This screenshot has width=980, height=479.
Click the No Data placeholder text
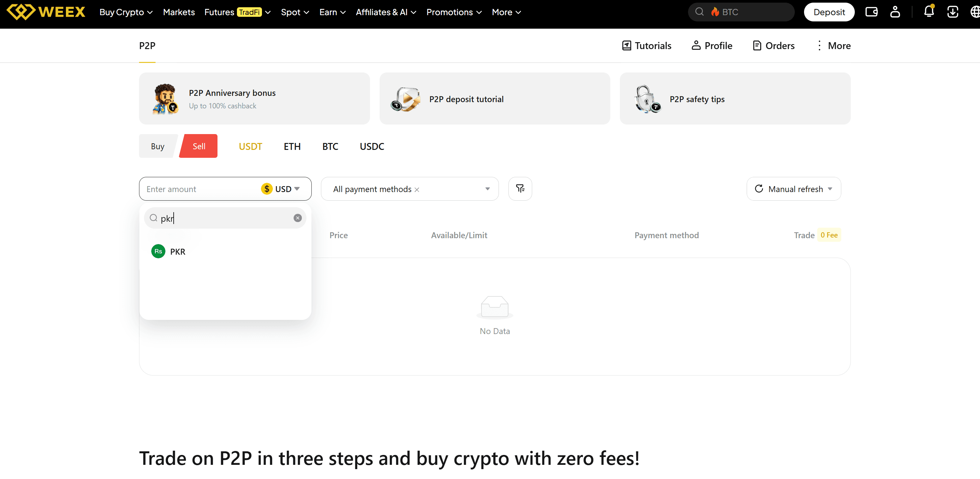coord(495,331)
